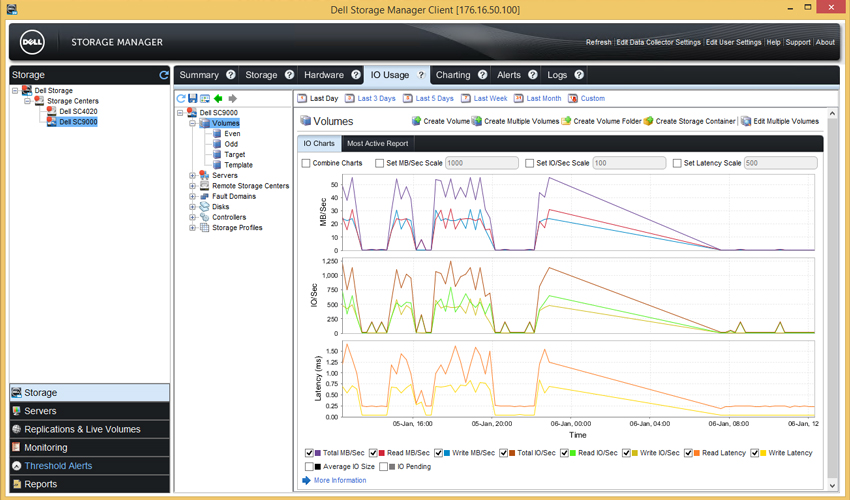850x500 pixels.
Task: Select Dell SC4020 in storage tree
Action: (x=78, y=111)
